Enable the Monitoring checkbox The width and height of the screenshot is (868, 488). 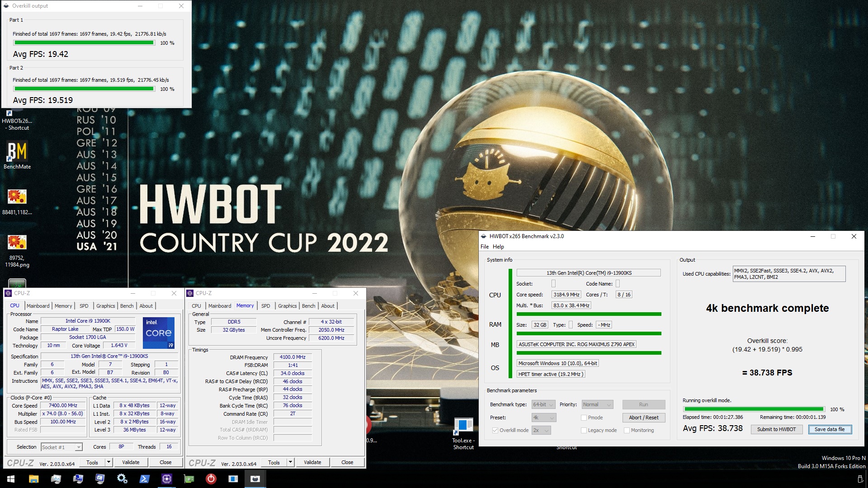tap(627, 430)
